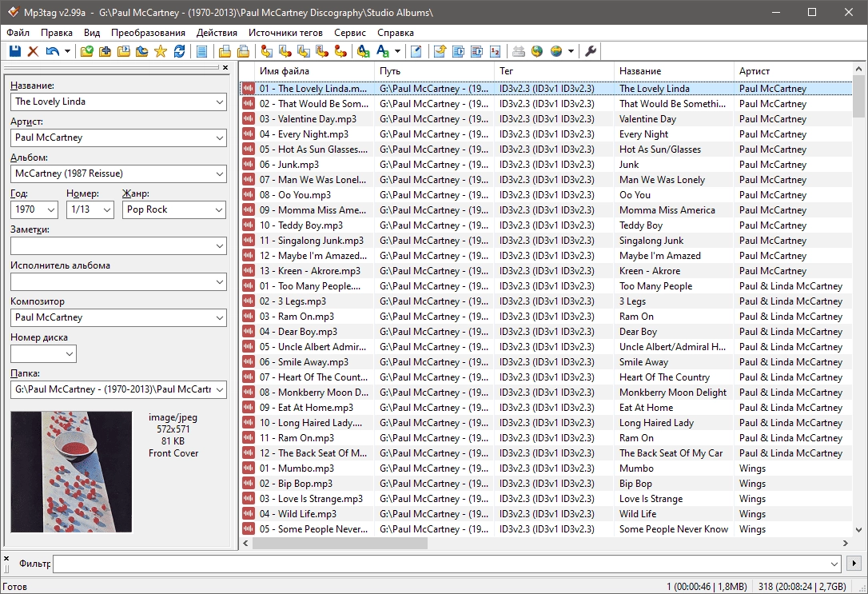Open the yellow-blue globe tag sources icon
The width and height of the screenshot is (868, 594).
point(555,51)
